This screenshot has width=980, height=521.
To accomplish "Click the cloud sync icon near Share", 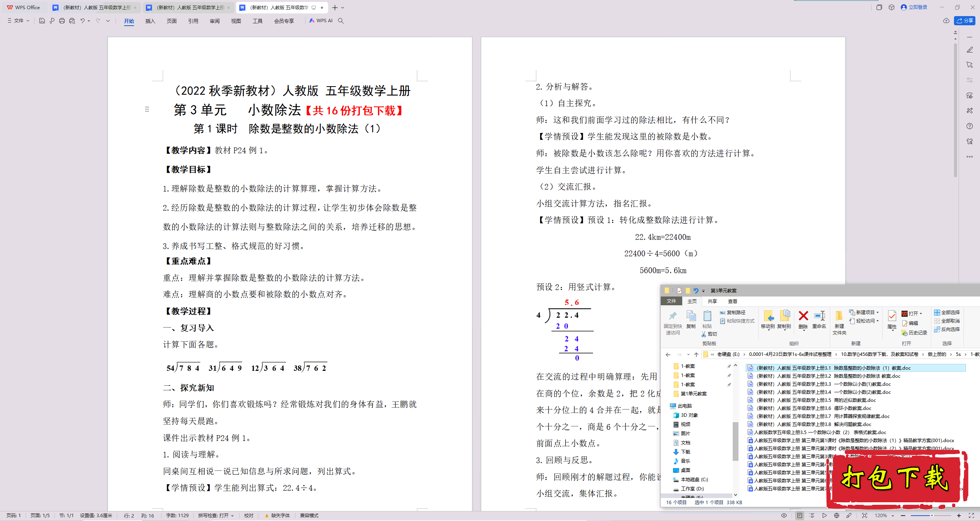I will (x=946, y=21).
